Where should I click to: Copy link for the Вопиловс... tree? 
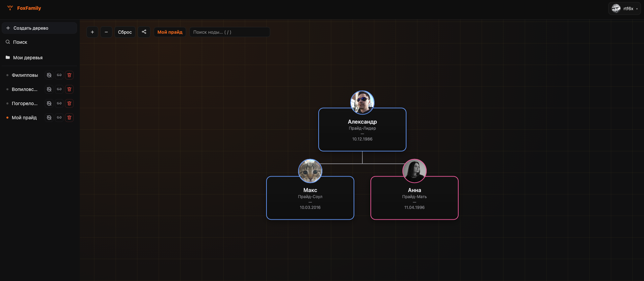(59, 89)
